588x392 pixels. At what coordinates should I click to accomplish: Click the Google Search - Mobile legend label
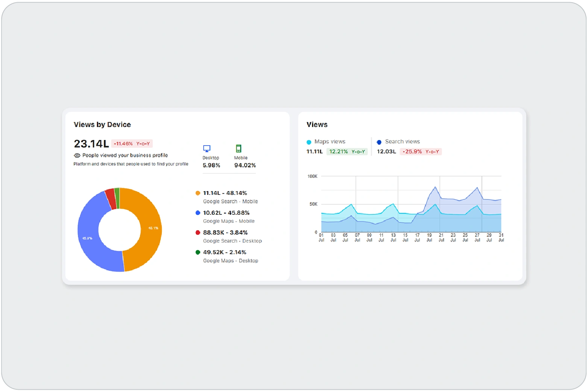230,202
